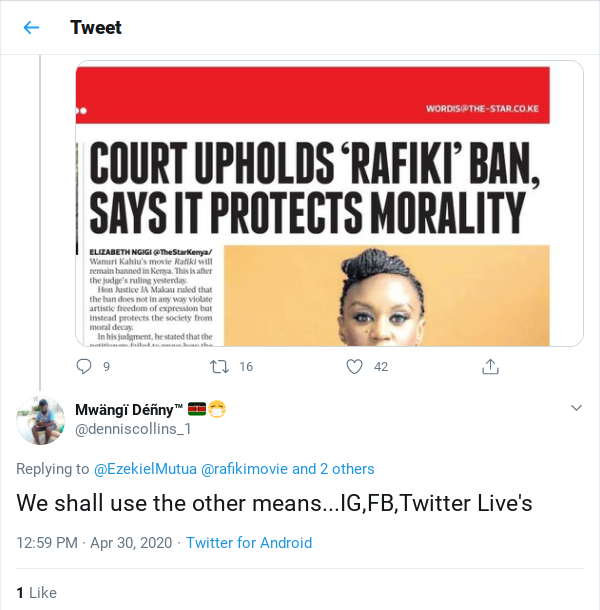Click the reply count 9
This screenshot has width=600, height=610.
pyautogui.click(x=106, y=366)
